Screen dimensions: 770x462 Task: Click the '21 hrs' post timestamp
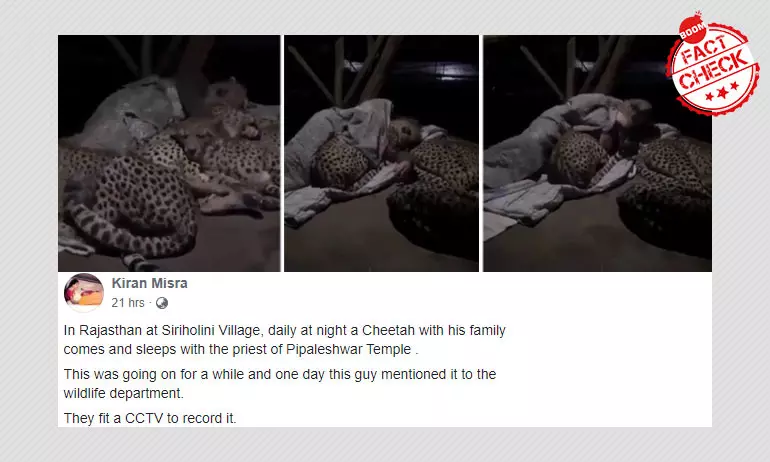point(128,303)
